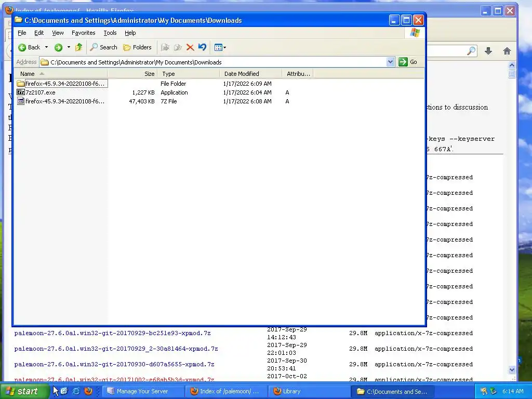The height and width of the screenshot is (399, 532).
Task: Open palemoon-27.6.0a1 bc251e93 xpmod.7z link
Action: [x=112, y=333]
